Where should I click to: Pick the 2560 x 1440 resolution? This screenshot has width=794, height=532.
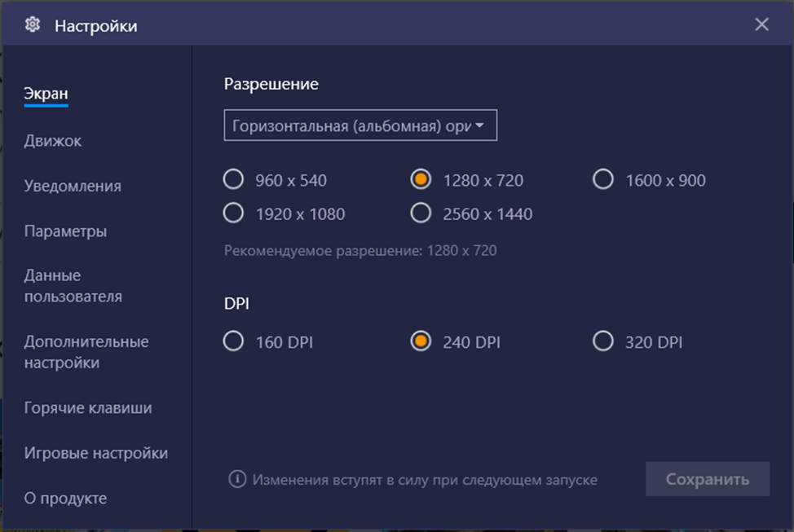pyautogui.click(x=421, y=213)
